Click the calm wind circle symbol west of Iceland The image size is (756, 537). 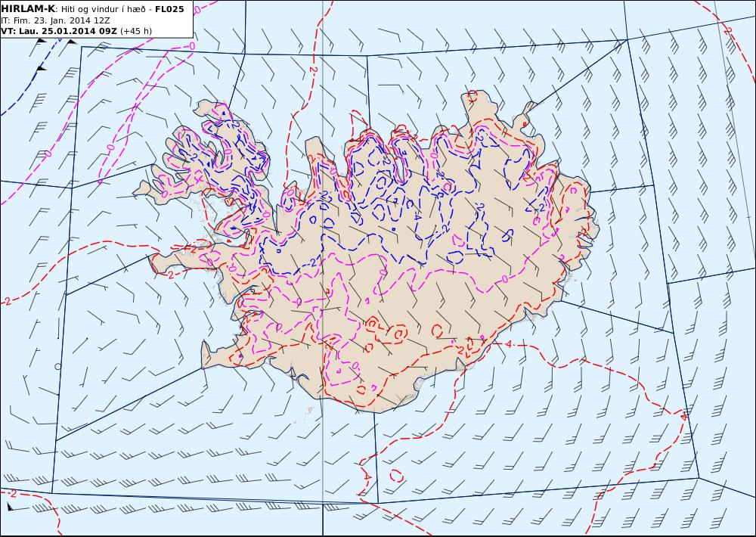58,366
